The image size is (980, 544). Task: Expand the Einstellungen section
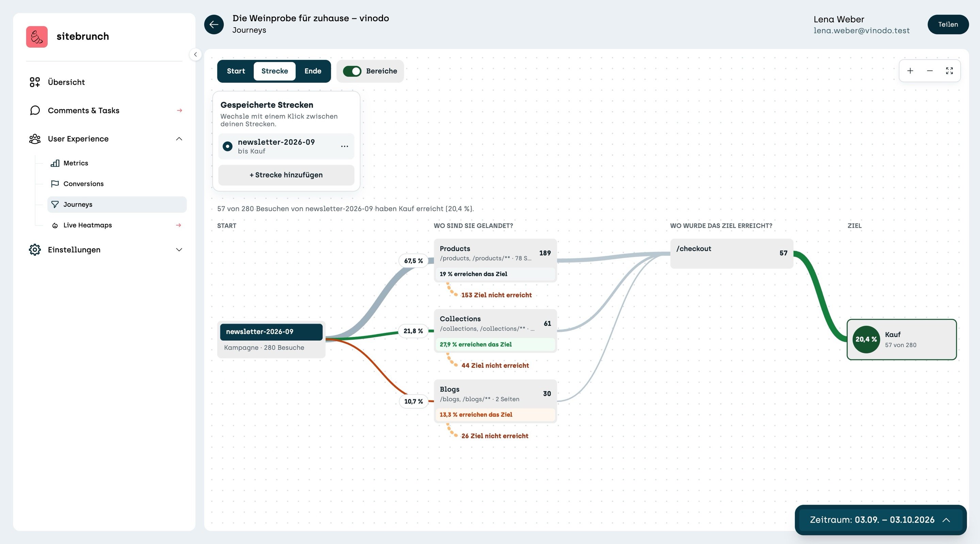point(179,250)
